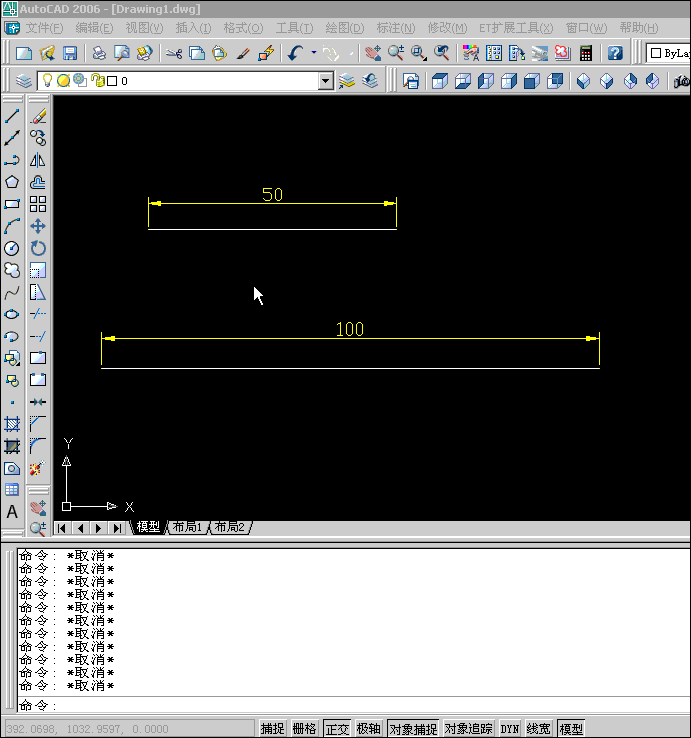The image size is (691, 738).
Task: Select the Move tool
Action: 38,226
